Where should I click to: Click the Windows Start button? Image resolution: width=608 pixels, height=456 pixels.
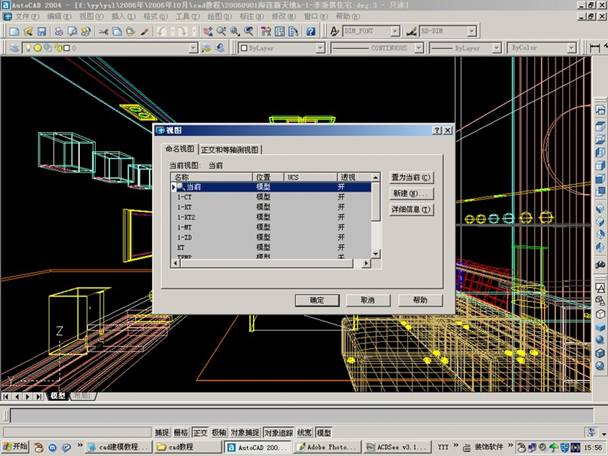pos(17,447)
